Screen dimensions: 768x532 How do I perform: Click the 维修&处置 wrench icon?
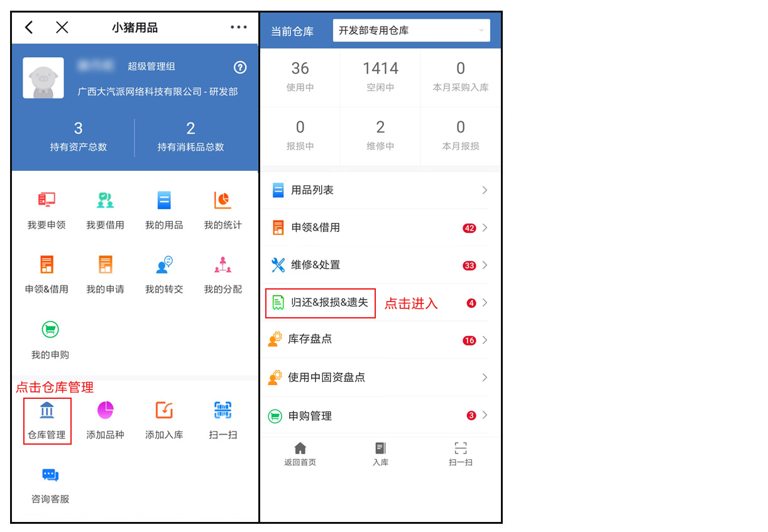pyautogui.click(x=278, y=265)
